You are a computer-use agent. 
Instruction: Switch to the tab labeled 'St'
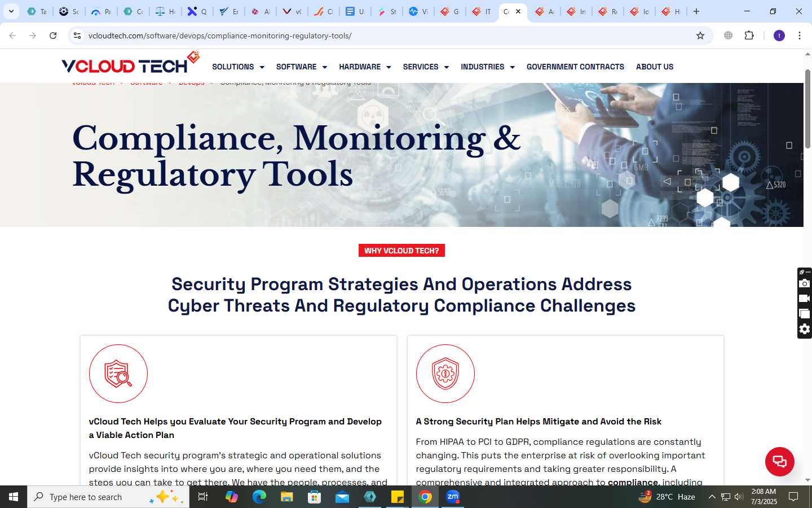tap(387, 11)
